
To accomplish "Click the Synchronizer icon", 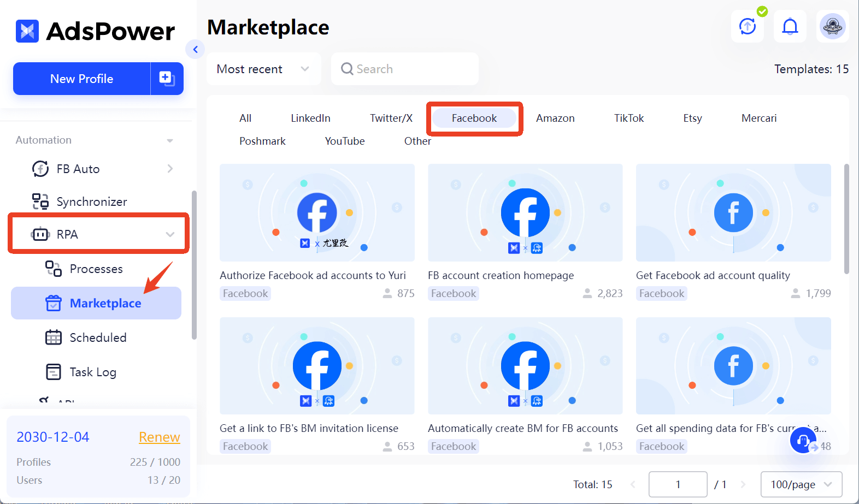I will point(40,201).
